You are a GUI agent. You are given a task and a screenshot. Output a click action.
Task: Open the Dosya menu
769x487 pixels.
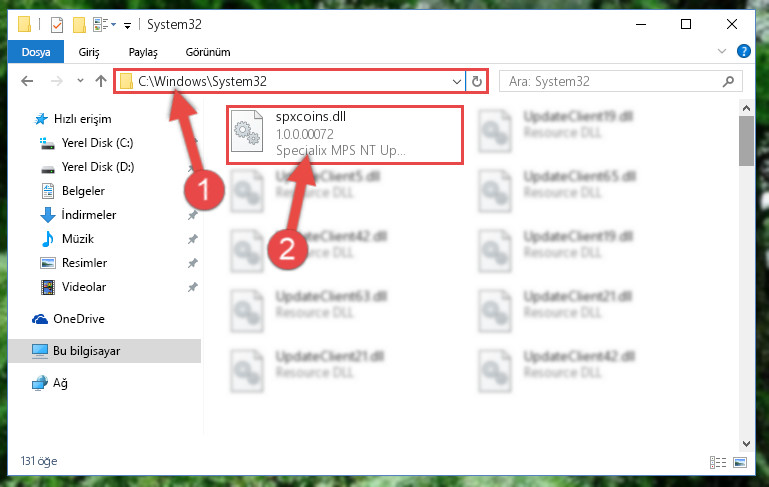(x=36, y=52)
